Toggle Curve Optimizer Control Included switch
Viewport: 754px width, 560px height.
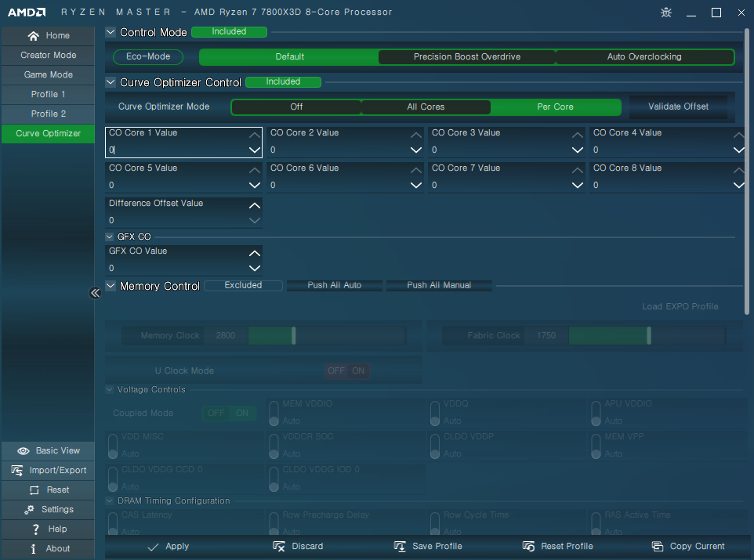tap(283, 81)
